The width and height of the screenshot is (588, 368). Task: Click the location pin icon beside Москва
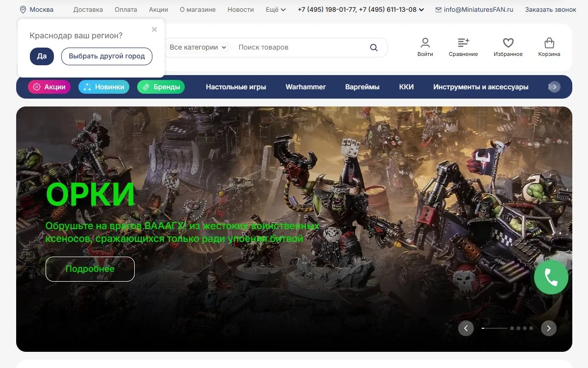[x=23, y=9]
